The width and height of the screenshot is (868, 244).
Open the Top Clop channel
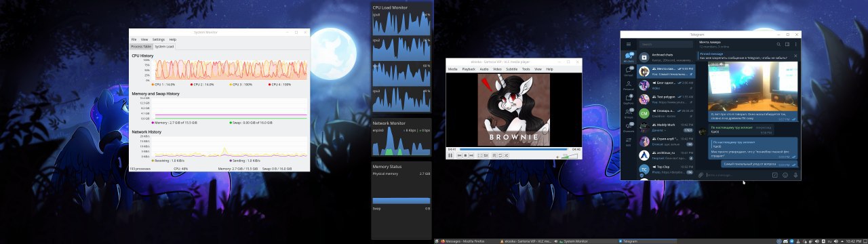pos(667,169)
